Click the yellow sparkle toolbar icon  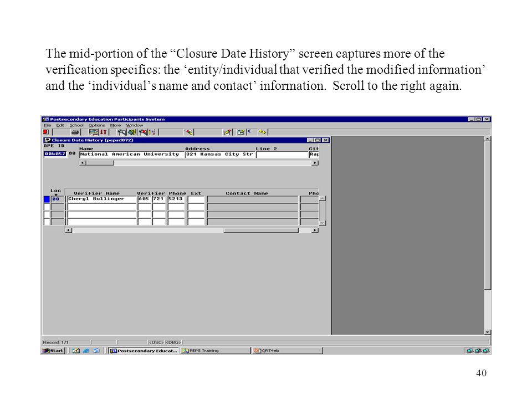pos(263,132)
